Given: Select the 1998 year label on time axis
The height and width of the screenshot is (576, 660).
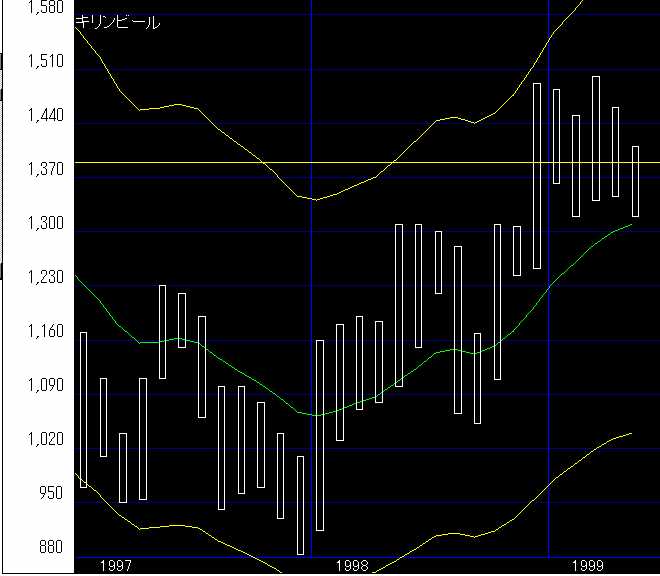Looking at the screenshot, I should [353, 566].
